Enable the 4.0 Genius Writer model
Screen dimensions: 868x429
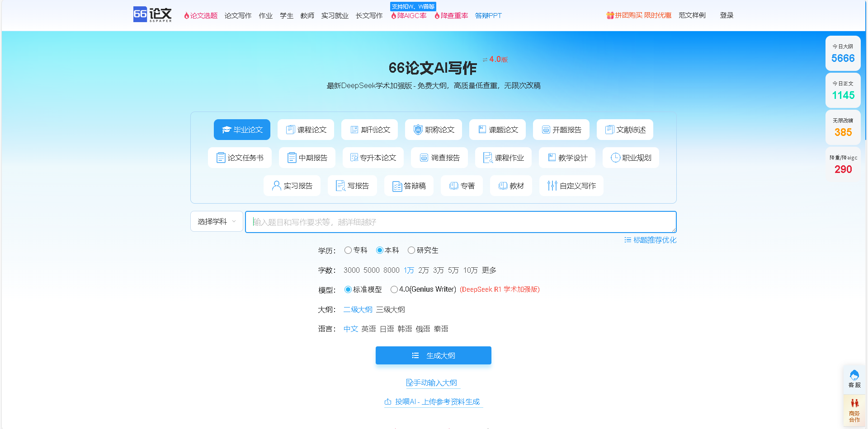tap(394, 289)
